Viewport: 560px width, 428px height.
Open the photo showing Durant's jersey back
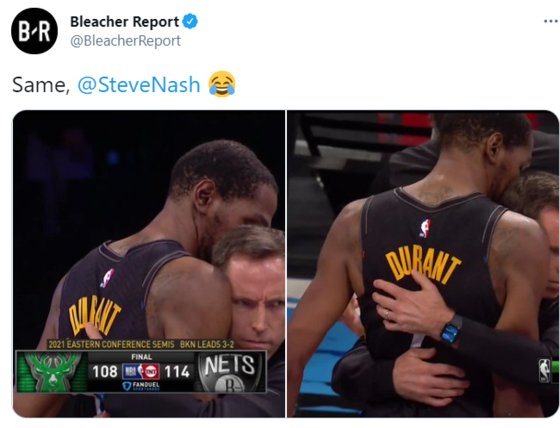pyautogui.click(x=423, y=263)
